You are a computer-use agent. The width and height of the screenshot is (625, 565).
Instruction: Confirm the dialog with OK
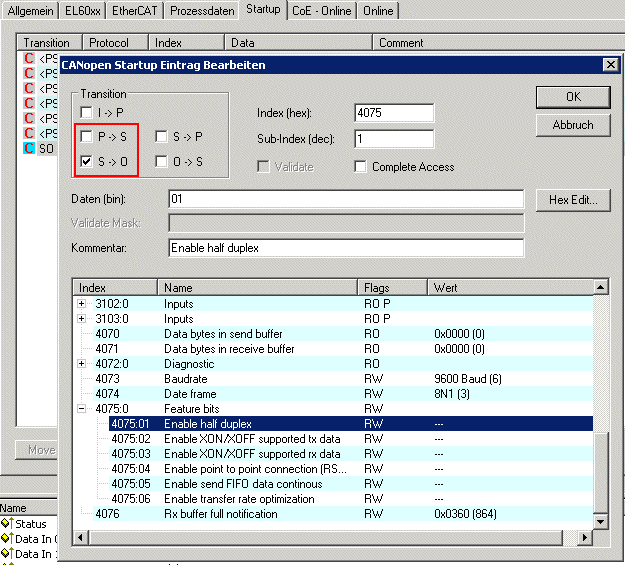pos(573,97)
